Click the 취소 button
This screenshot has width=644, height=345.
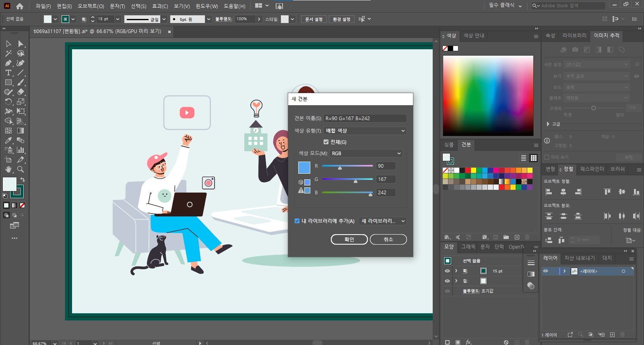[388, 239]
